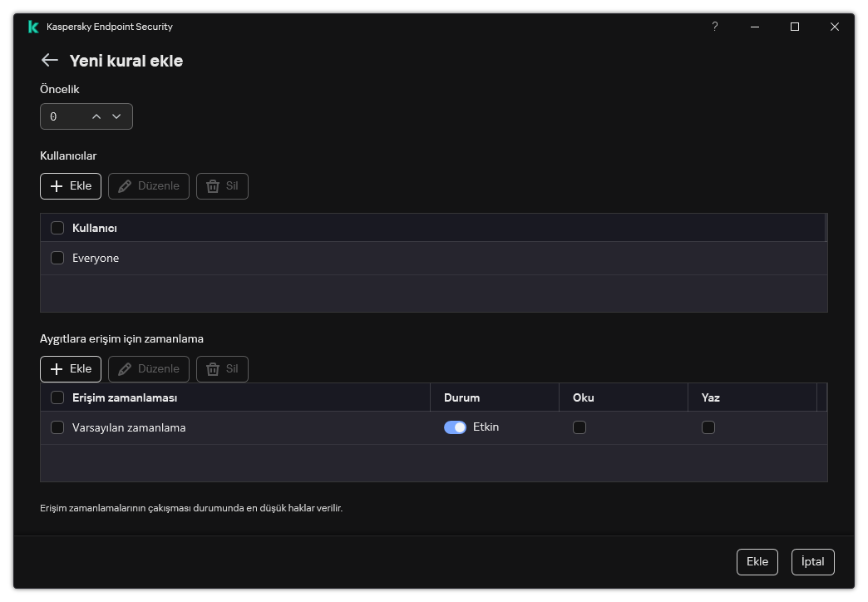Maximize the Kaspersky window
The image size is (868, 602).
(795, 27)
